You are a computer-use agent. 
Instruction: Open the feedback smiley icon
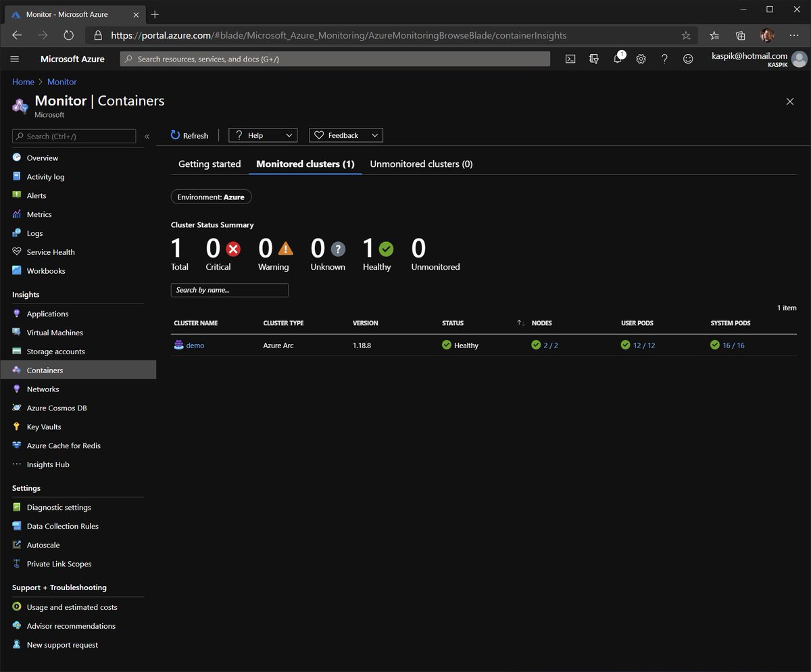(x=688, y=59)
